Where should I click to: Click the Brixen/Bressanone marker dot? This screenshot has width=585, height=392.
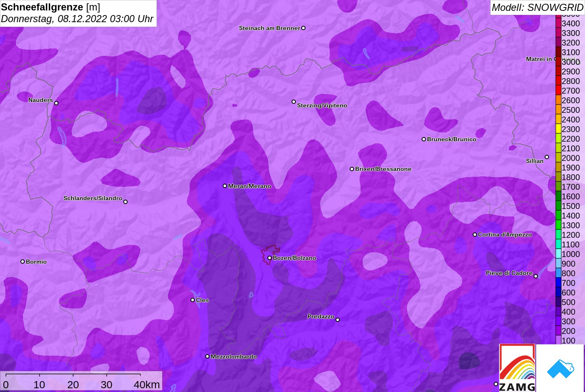pos(352,169)
